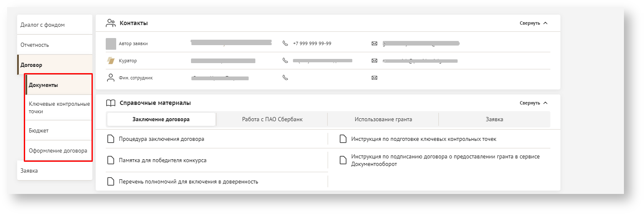Click the open book icon in Справочные материалы
This screenshot has width=644, height=214.
point(111,103)
